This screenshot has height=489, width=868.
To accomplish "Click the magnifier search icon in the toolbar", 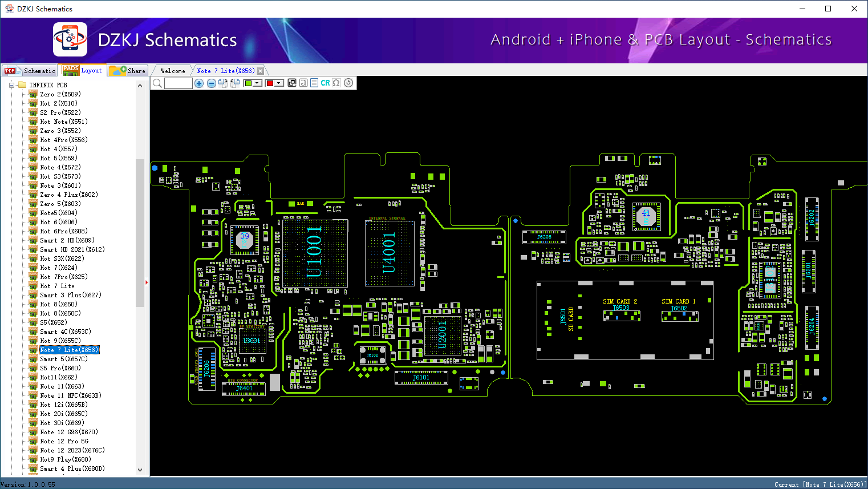I will [x=157, y=83].
